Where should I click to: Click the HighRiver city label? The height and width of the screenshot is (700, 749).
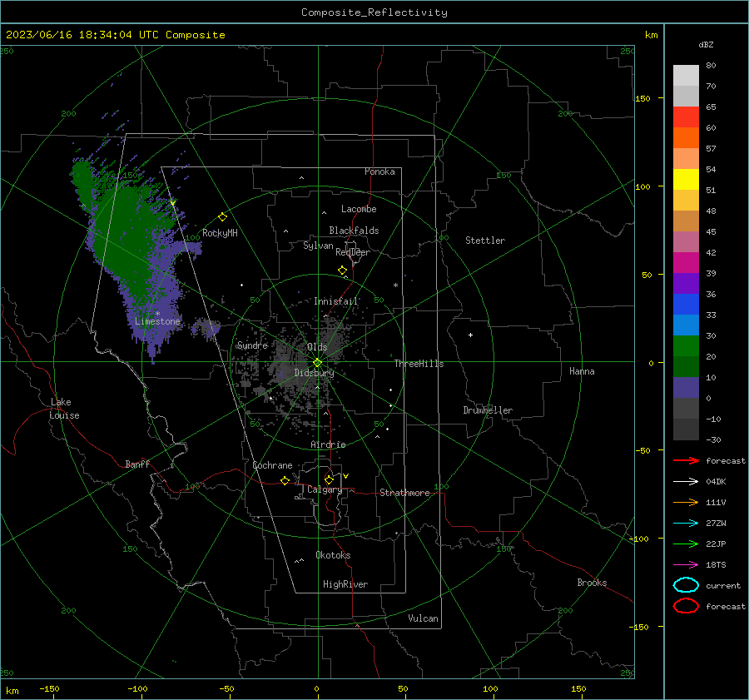pyautogui.click(x=345, y=584)
